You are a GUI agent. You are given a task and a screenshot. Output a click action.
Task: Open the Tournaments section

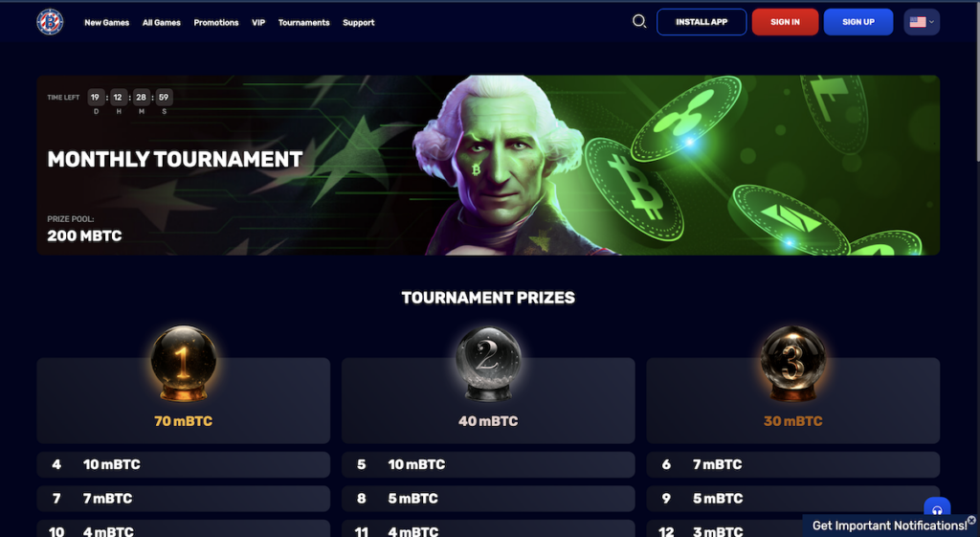coord(303,23)
